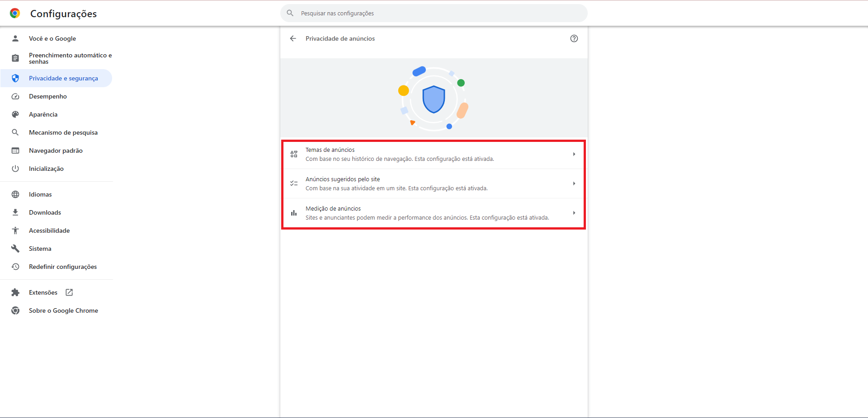The image size is (868, 418).
Task: Click the shield icon for Privacidade e segurança
Action: click(x=15, y=78)
